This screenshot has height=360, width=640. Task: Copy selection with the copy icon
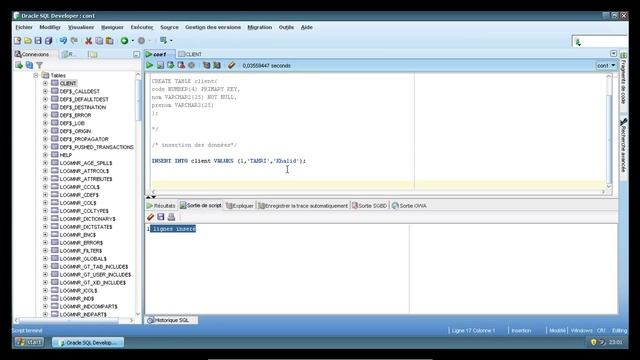(x=99, y=41)
